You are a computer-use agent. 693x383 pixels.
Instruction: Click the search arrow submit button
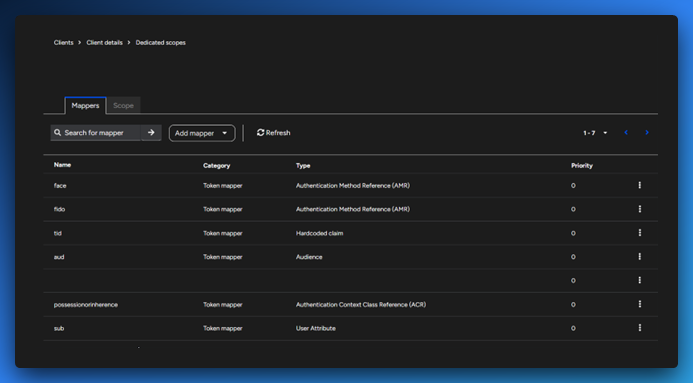[151, 133]
